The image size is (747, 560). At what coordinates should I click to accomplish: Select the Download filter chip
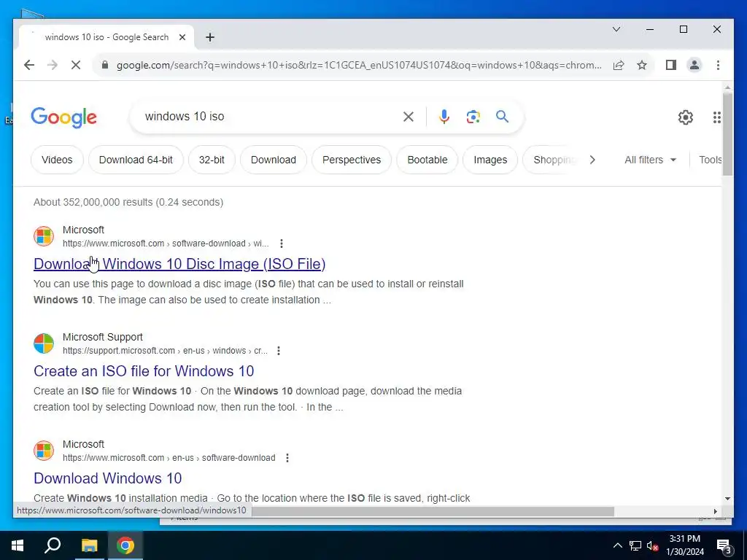click(x=274, y=160)
